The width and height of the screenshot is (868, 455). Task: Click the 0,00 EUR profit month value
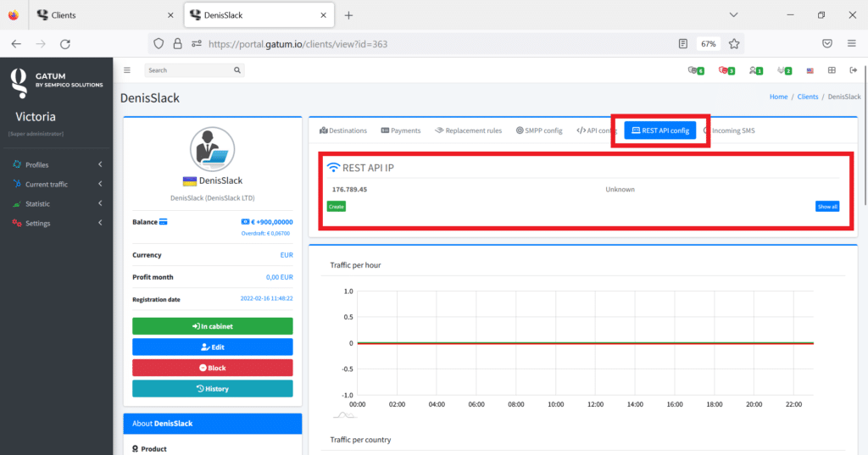(x=280, y=277)
